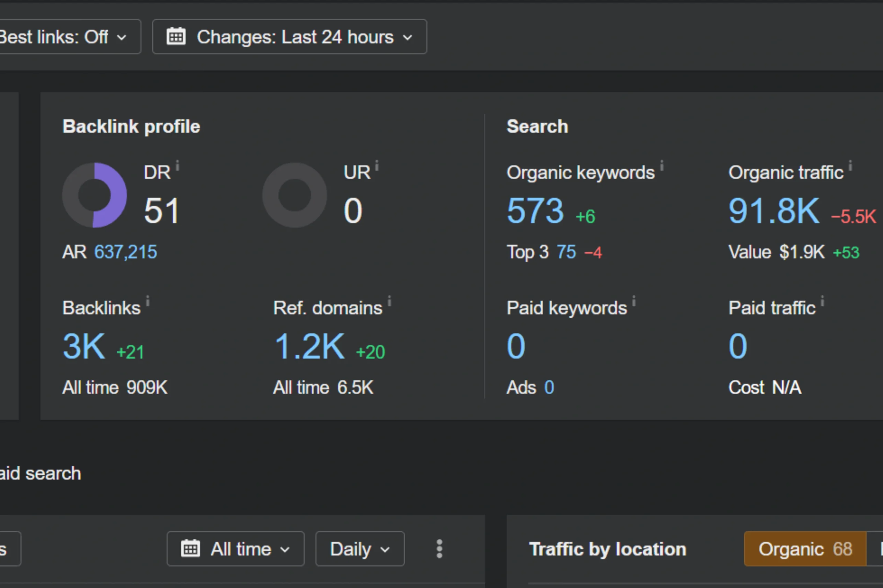883x588 pixels.
Task: Click the AR value 637,215
Action: point(126,252)
